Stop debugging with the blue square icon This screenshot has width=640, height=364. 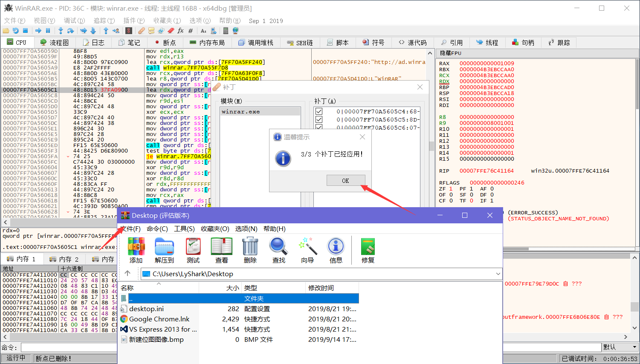(x=25, y=31)
